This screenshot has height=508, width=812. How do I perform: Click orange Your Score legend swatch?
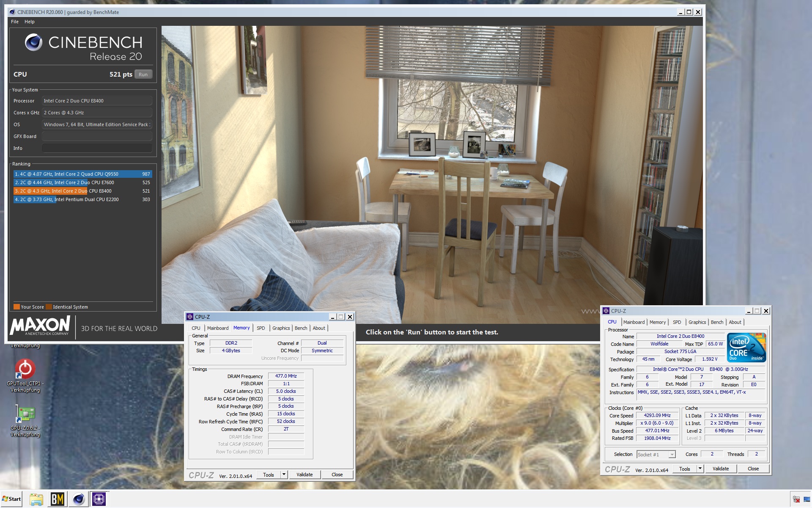tap(16, 307)
